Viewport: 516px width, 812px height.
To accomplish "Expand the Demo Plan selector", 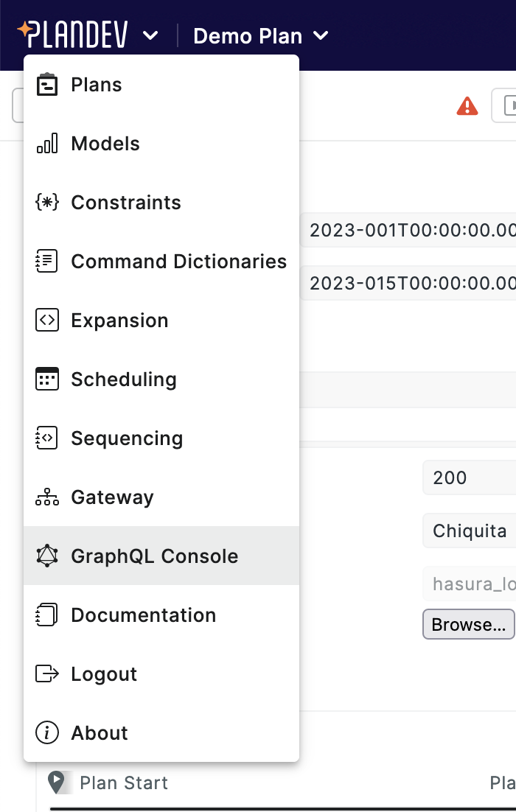I will pyautogui.click(x=260, y=35).
